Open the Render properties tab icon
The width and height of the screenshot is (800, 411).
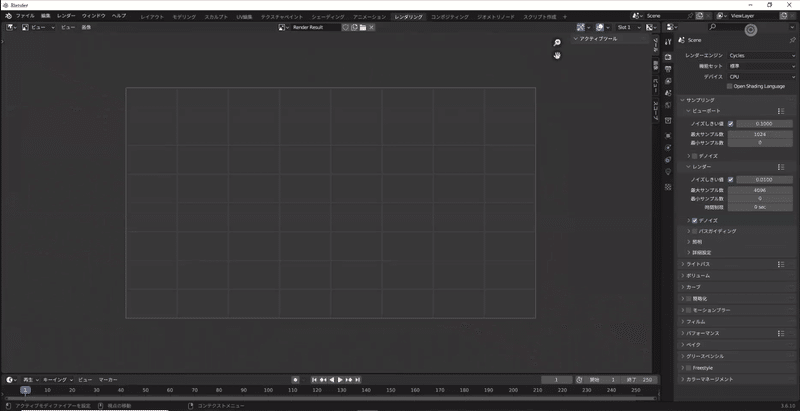[x=668, y=57]
